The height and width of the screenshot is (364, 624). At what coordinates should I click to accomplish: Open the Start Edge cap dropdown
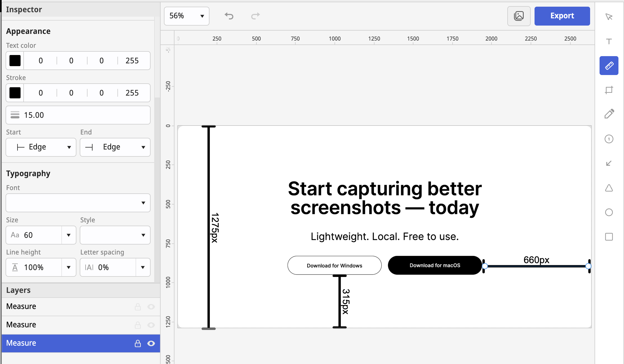(41, 147)
